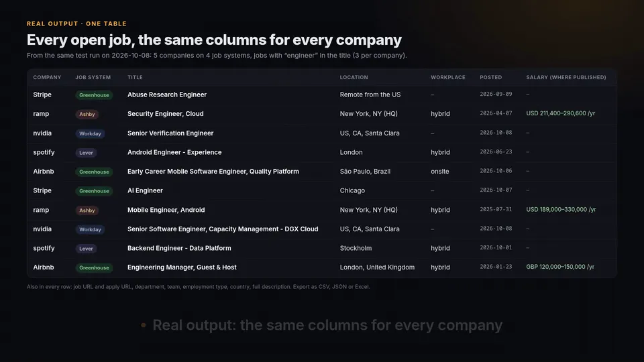Click the main heading Every open job
The height and width of the screenshot is (362, 644).
(x=214, y=40)
